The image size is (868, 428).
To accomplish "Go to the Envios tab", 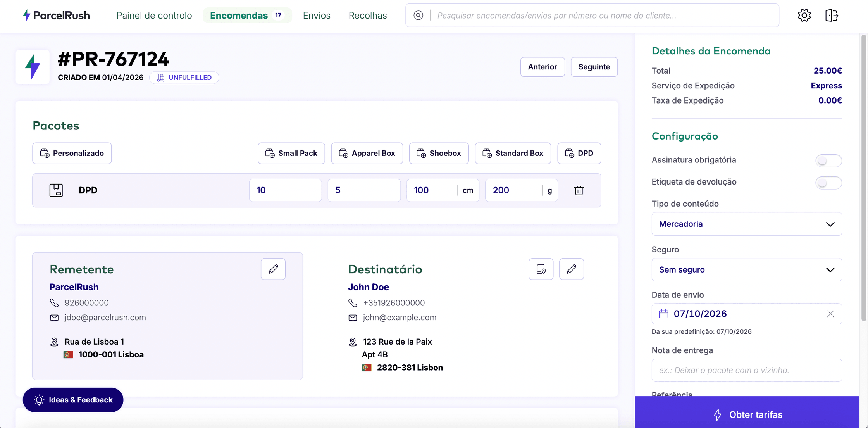I will 317,16.
